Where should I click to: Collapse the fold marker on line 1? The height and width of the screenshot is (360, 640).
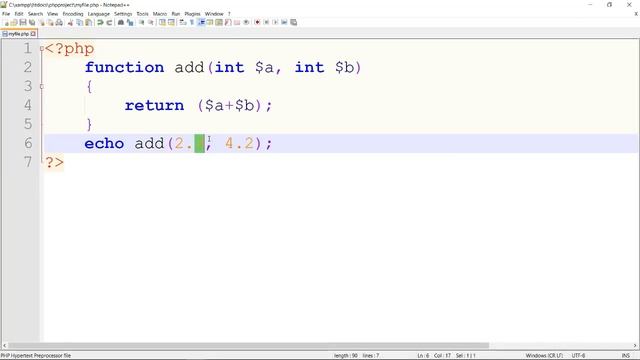[x=42, y=48]
